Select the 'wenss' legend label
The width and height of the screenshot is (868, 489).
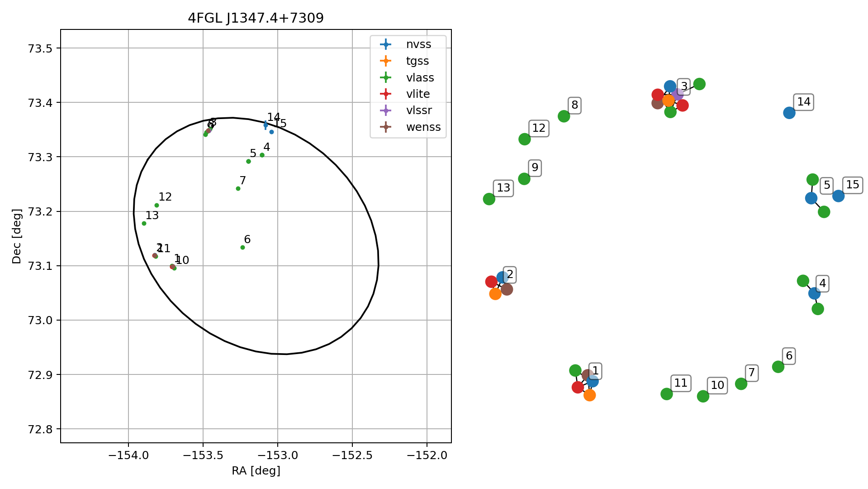423,127
